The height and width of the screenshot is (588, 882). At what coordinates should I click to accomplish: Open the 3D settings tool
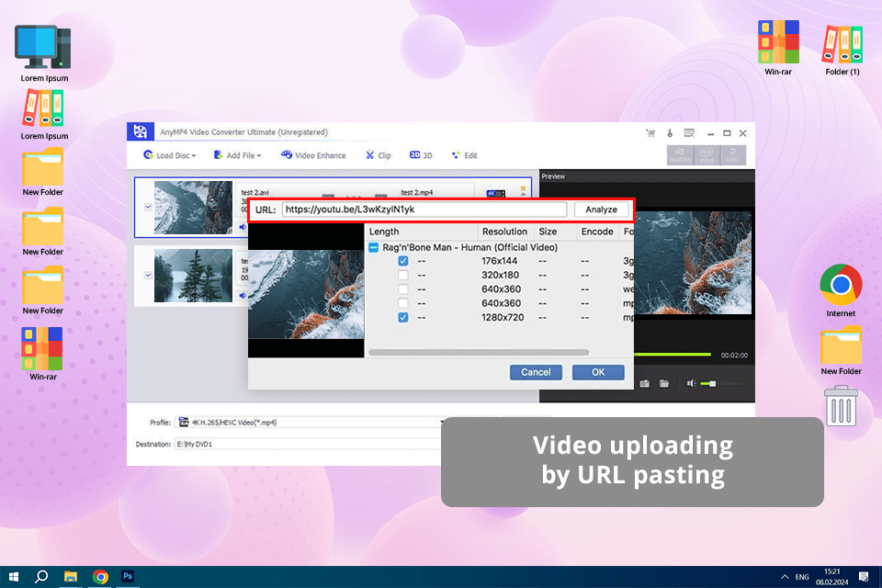point(421,155)
